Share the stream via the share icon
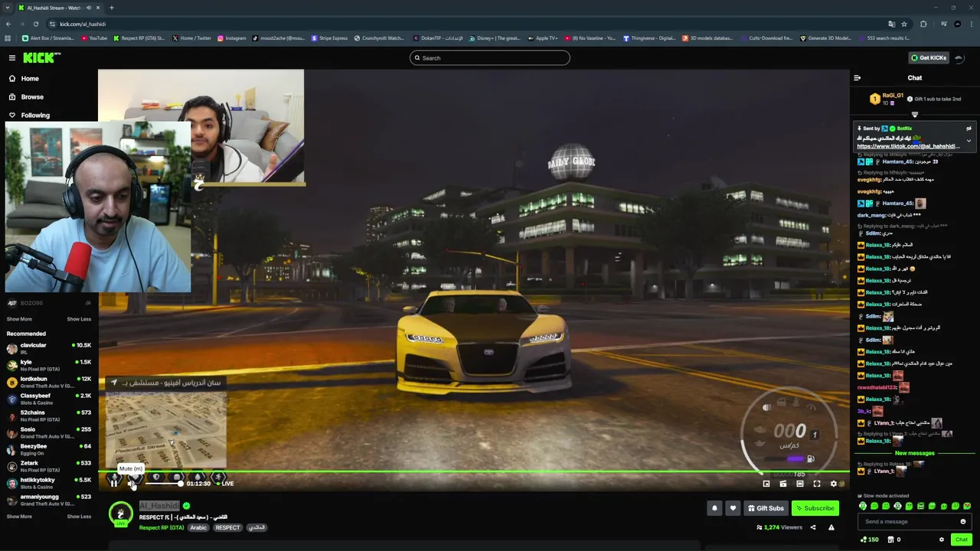This screenshot has width=980, height=551. coord(813,527)
